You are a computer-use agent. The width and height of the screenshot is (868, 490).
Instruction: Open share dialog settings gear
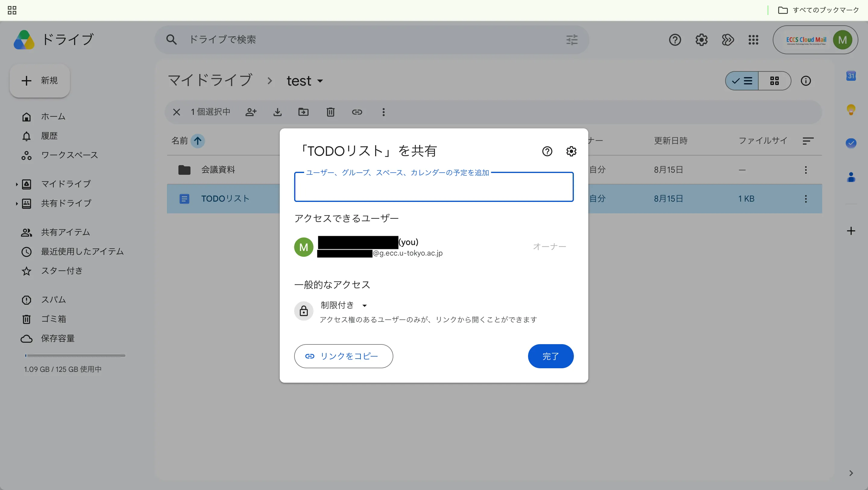click(x=571, y=151)
